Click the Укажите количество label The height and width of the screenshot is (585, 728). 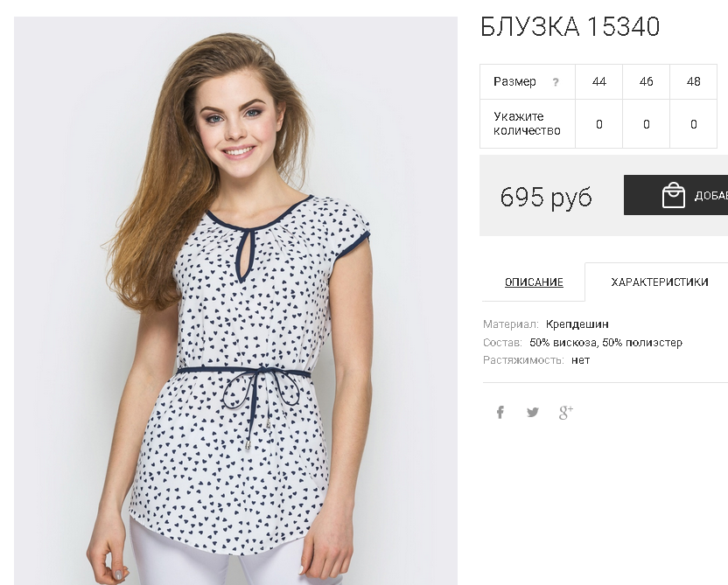pyautogui.click(x=527, y=123)
